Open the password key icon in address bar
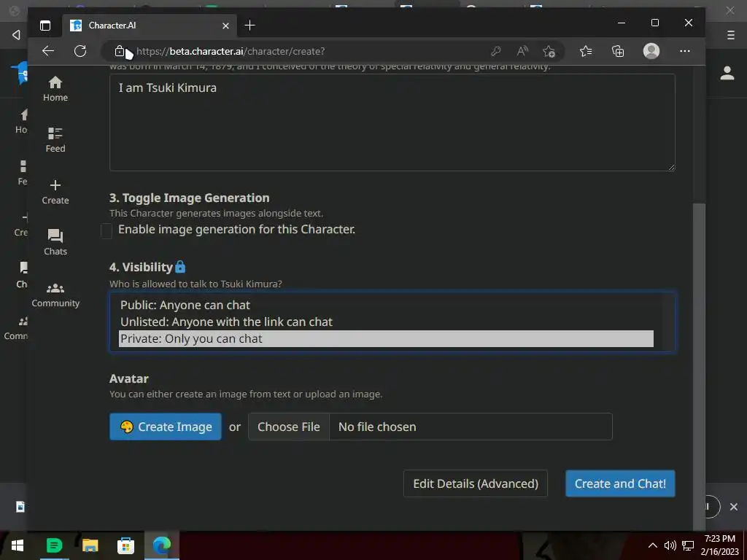 (x=495, y=51)
